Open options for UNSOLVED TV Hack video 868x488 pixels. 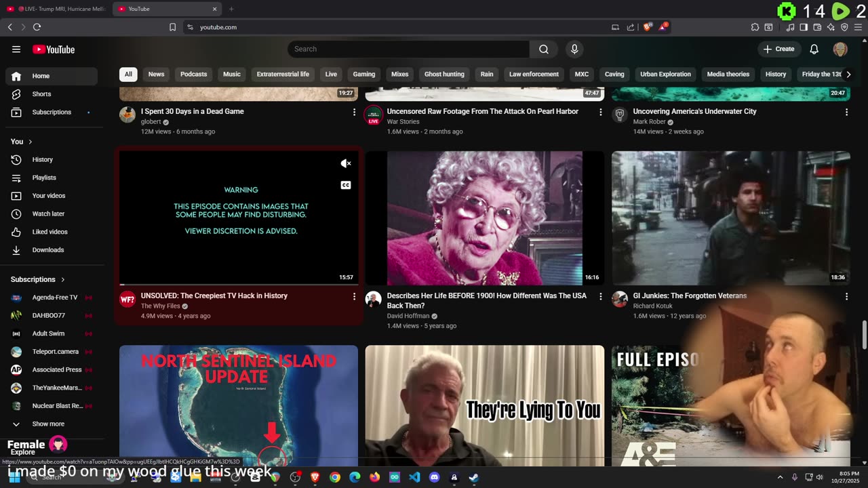click(x=354, y=296)
